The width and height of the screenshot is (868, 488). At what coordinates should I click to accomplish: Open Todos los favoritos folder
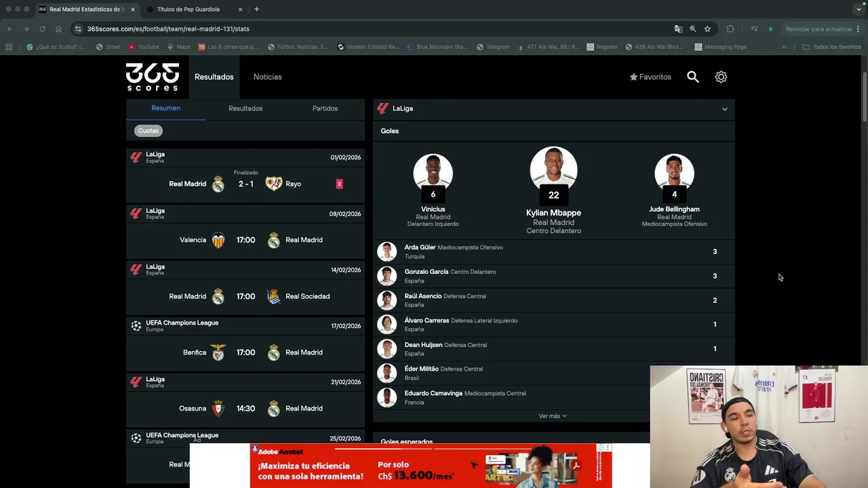(x=831, y=47)
